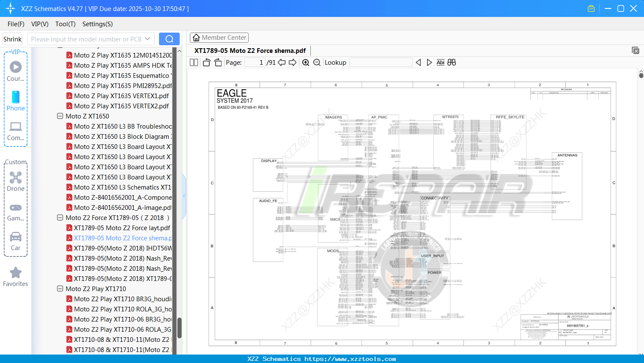Open Moto Z2 Play XT1710 BR3G_houdini file
Viewport: 644px width, 363px height.
point(119,299)
